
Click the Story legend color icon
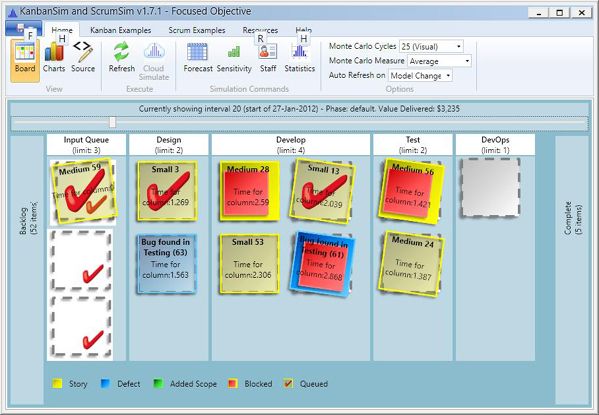click(57, 384)
